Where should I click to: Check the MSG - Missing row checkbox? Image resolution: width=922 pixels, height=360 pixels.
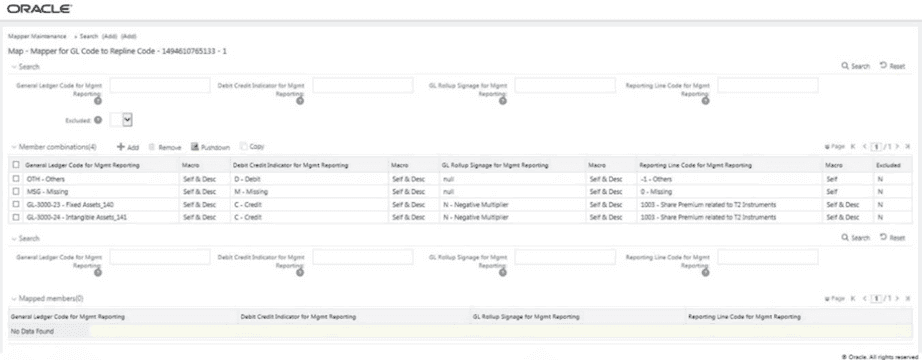[x=16, y=192]
